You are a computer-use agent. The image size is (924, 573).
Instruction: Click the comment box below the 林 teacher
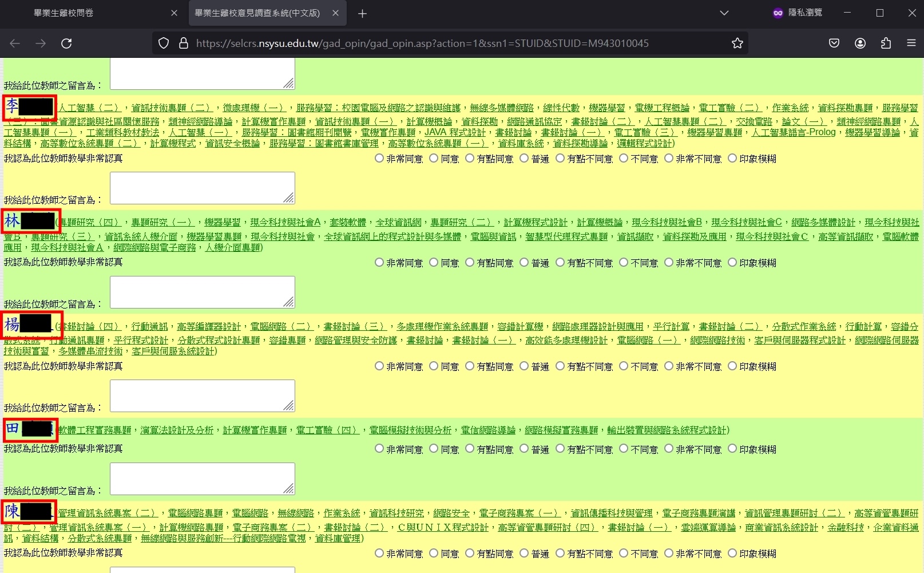point(203,292)
